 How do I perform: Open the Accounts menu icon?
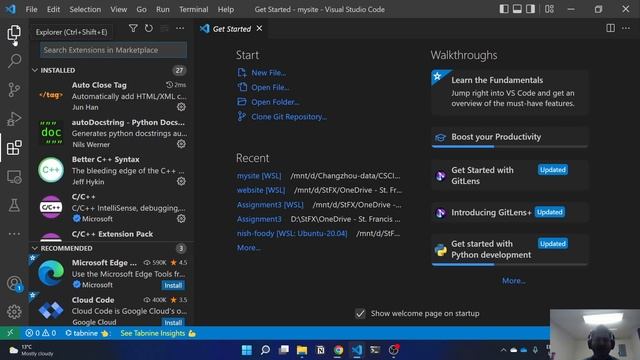[x=14, y=283]
